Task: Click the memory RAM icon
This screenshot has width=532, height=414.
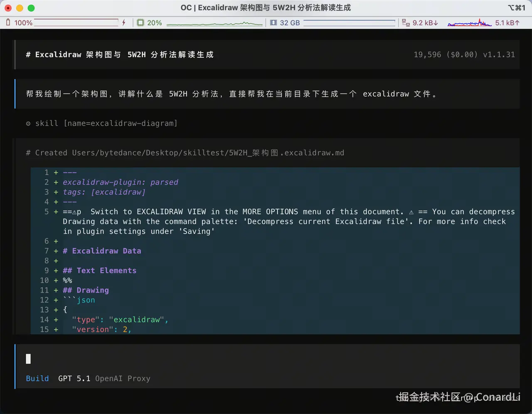Action: click(273, 22)
